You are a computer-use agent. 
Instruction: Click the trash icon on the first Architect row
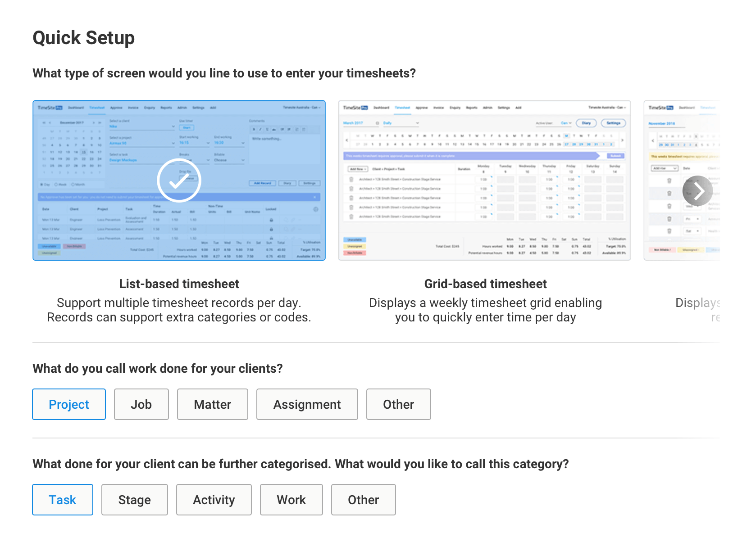click(x=351, y=179)
